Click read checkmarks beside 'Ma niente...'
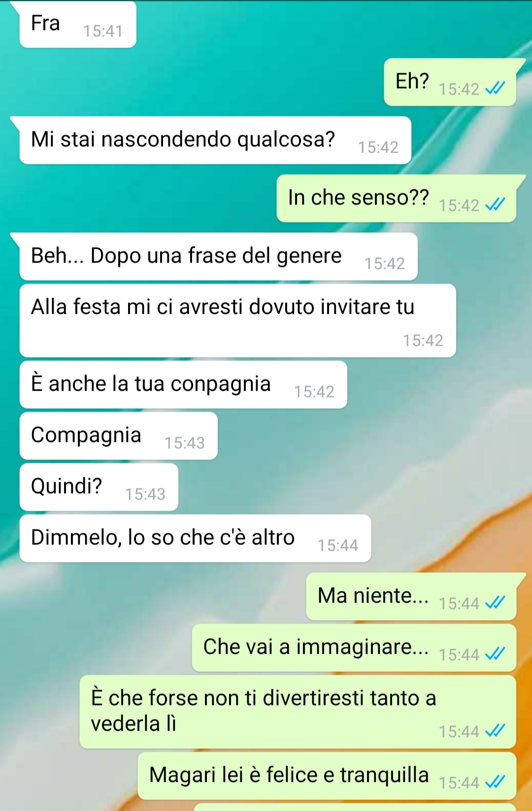 click(x=495, y=603)
